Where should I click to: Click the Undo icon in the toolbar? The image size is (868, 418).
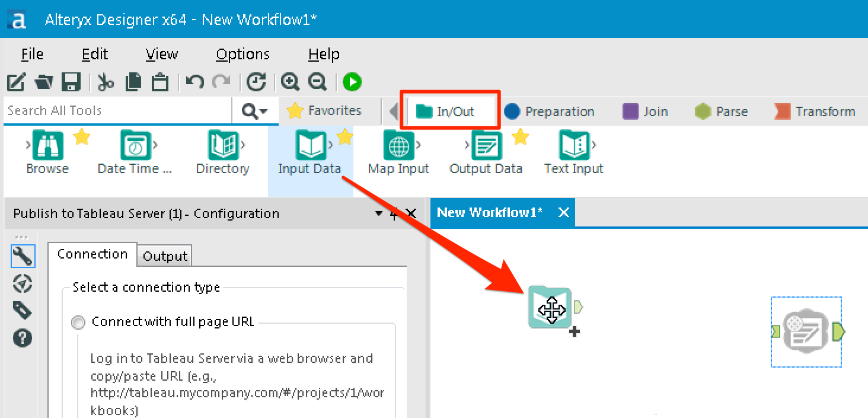[194, 82]
